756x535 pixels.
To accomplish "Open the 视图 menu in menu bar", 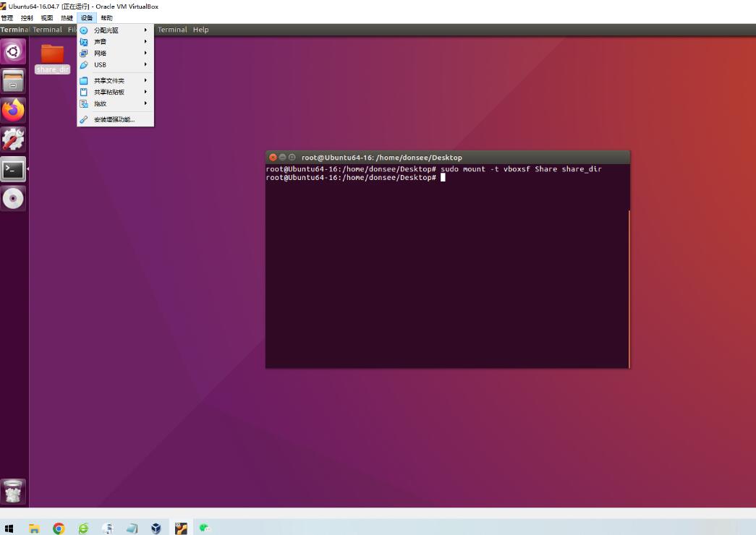I will 47,18.
